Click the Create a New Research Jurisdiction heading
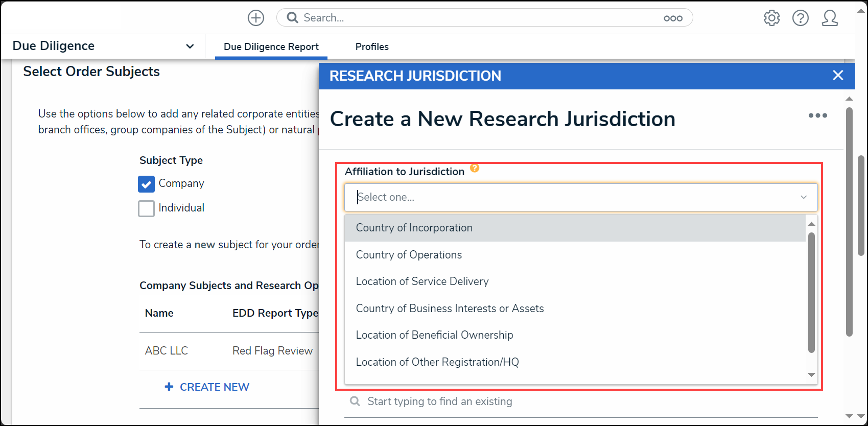This screenshot has height=426, width=868. pos(503,119)
